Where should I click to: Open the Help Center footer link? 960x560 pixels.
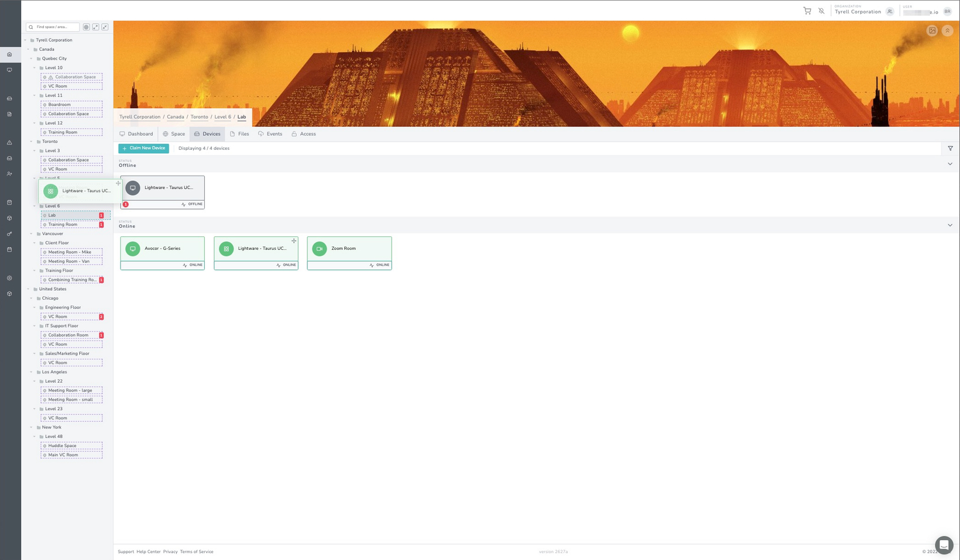[x=149, y=552]
